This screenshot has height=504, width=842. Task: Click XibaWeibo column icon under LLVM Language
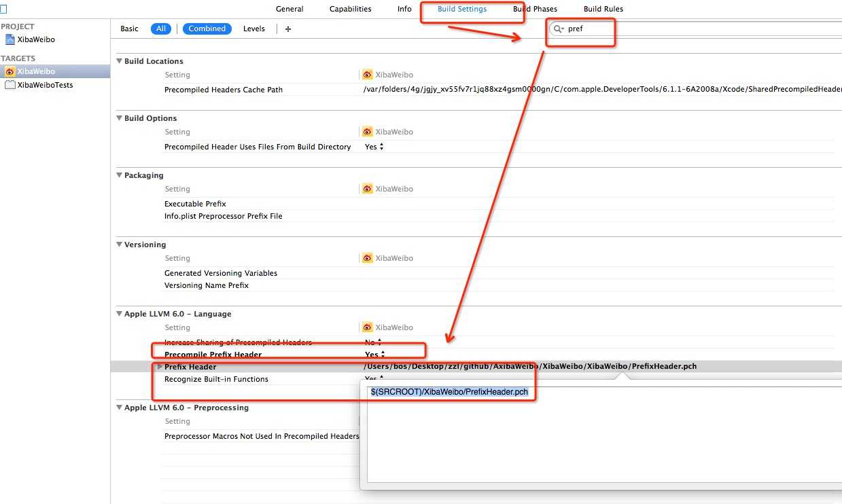(x=368, y=327)
